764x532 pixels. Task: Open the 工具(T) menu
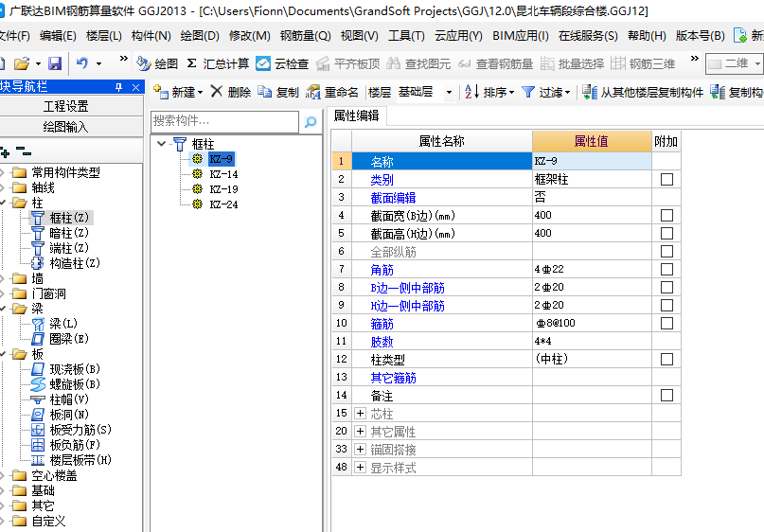[x=406, y=36]
